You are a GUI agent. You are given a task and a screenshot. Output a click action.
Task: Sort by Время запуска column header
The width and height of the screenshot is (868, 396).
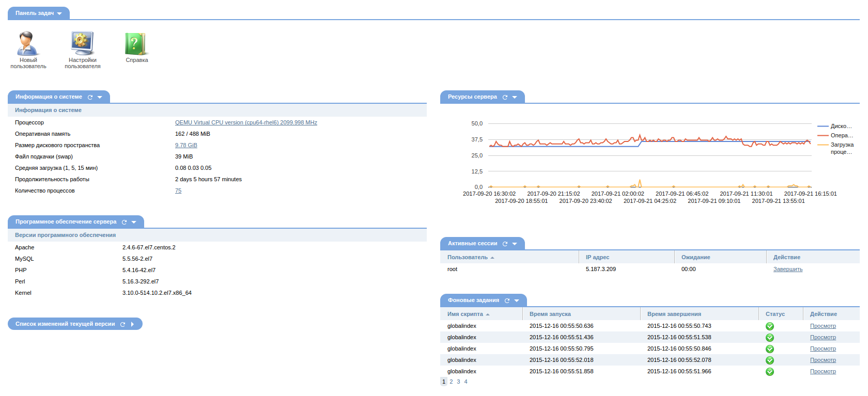click(550, 314)
